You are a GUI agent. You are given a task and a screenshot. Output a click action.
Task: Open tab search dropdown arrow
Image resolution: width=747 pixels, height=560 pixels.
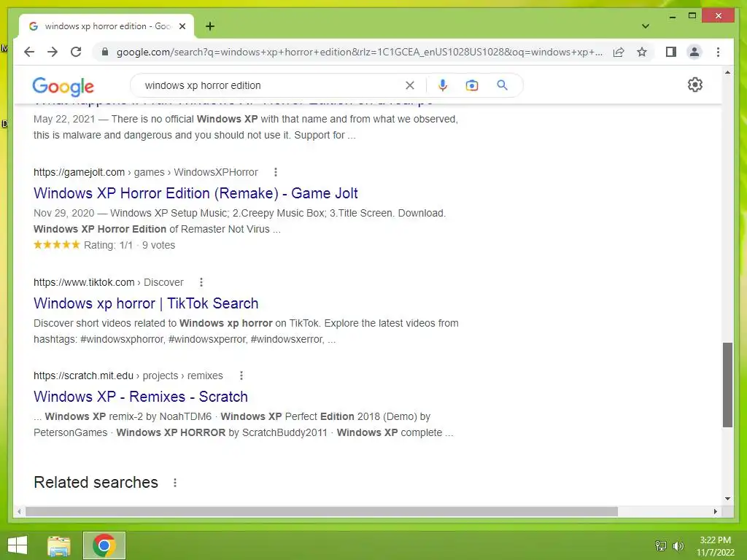coord(645,26)
